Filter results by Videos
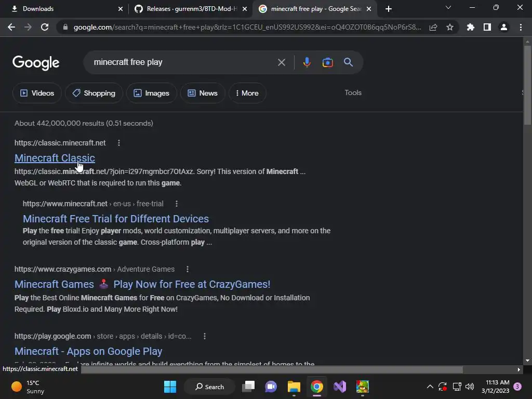This screenshot has height=399, width=532. tap(37, 93)
